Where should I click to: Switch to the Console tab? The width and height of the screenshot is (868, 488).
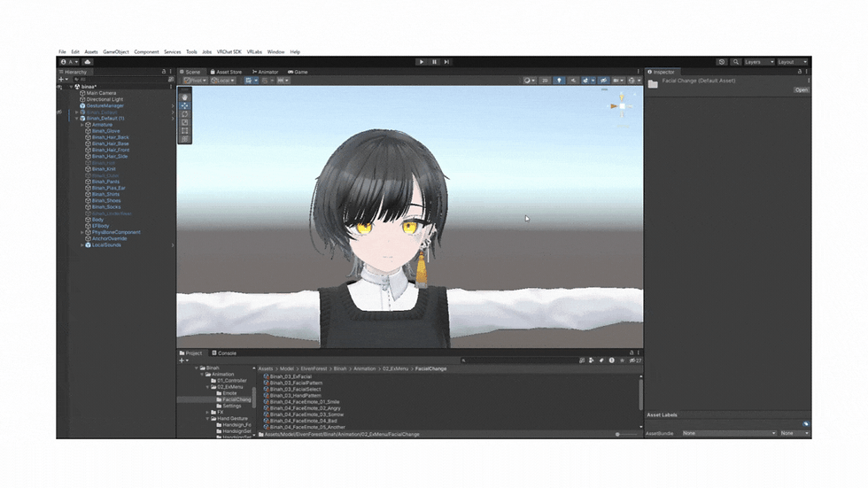click(x=224, y=353)
